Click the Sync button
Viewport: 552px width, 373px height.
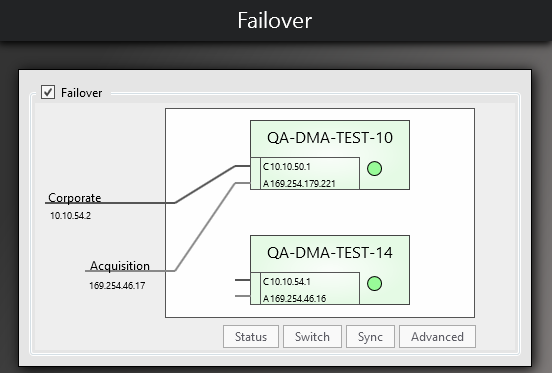click(x=370, y=337)
